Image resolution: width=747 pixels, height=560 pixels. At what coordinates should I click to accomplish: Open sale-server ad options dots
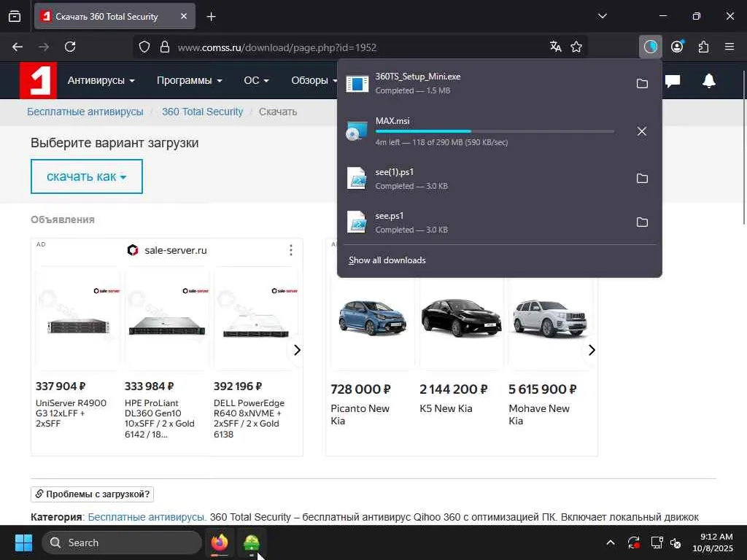click(290, 250)
